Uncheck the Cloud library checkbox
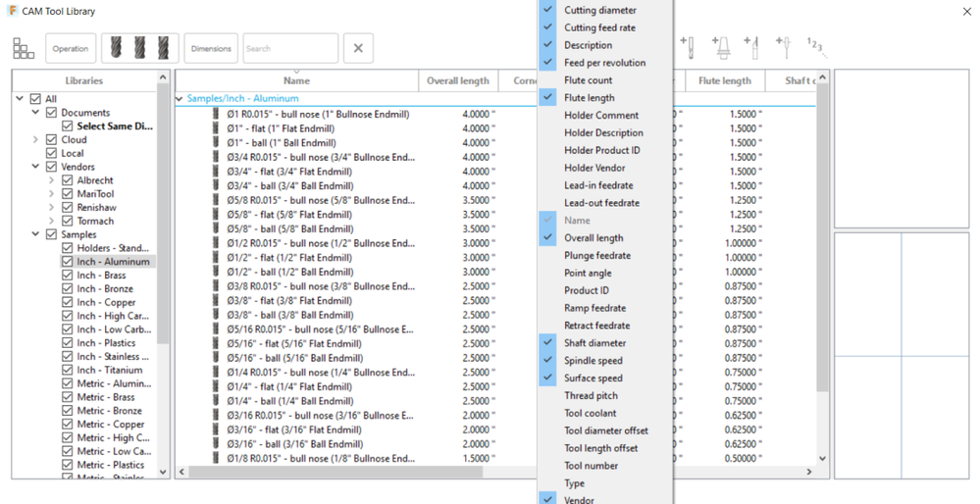 51,140
